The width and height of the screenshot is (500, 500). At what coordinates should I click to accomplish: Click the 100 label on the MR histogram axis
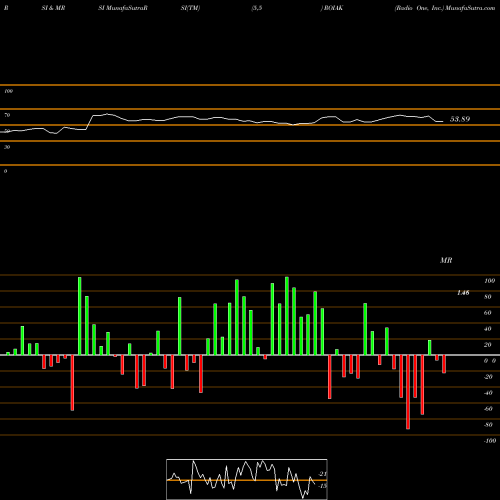coord(489,281)
